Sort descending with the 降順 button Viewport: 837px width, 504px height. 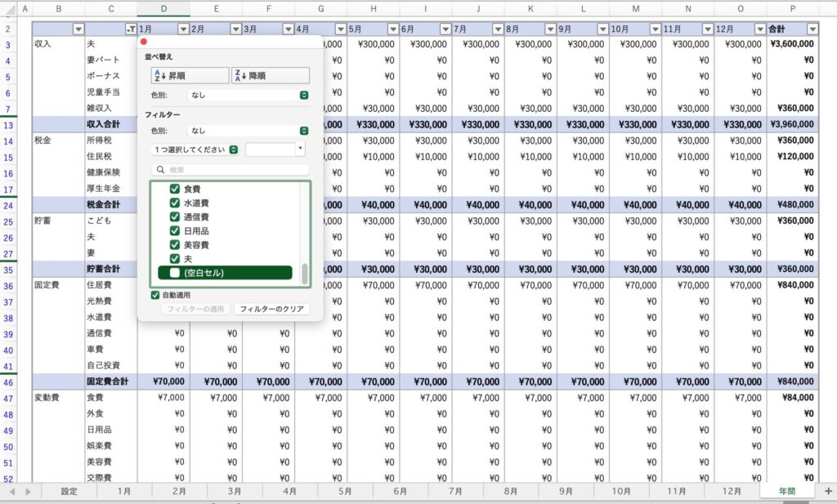(x=270, y=75)
